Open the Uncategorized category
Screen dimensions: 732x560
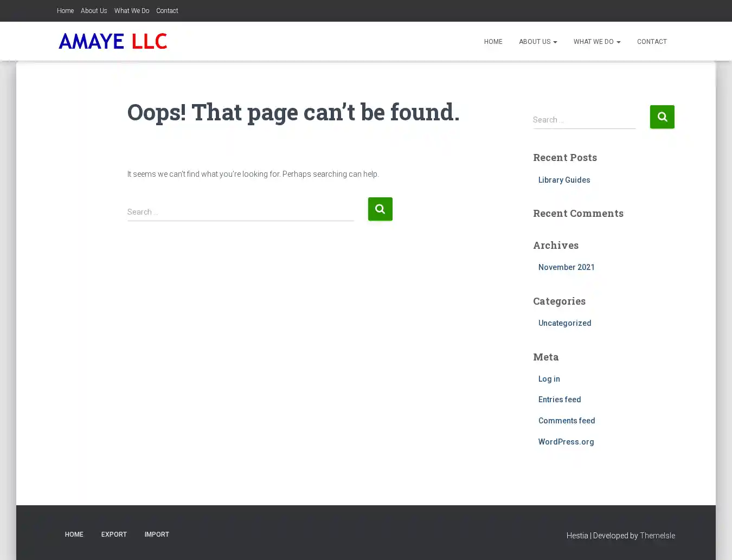564,323
